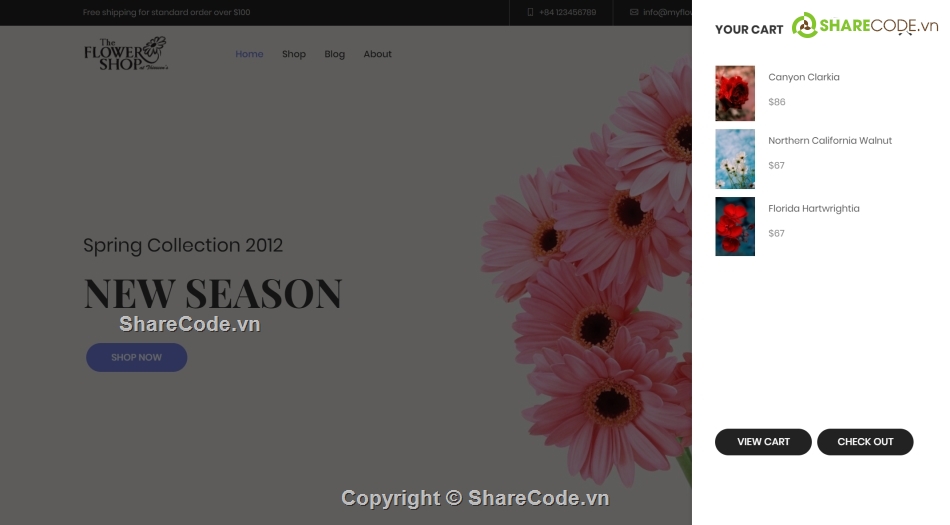Go to the Blog page
The image size is (950, 525).
point(334,54)
